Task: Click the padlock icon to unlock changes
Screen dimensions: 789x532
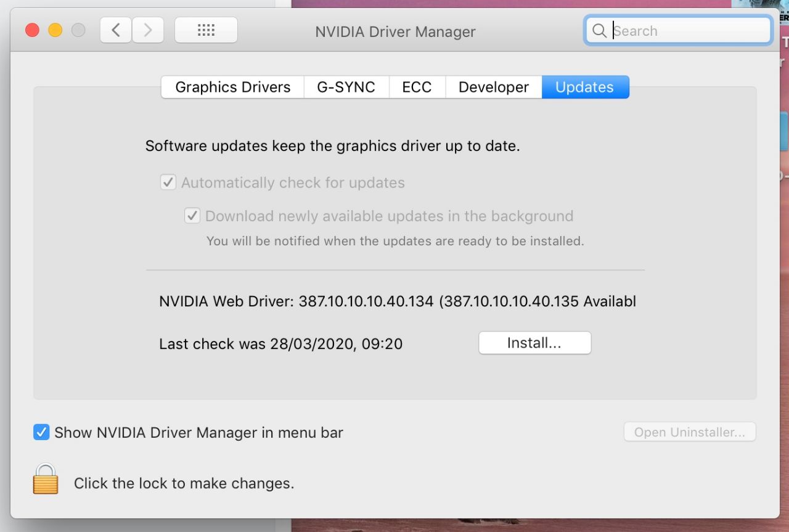Action: 46,479
